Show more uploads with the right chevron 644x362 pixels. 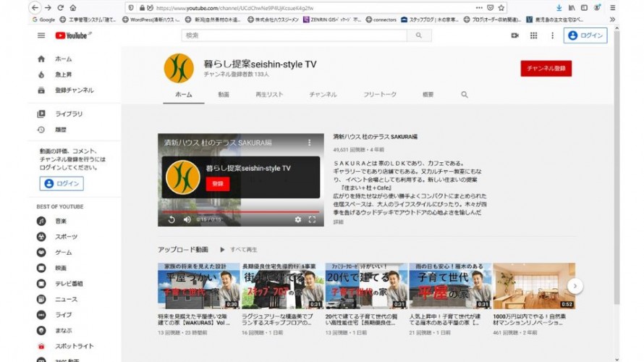(x=575, y=286)
